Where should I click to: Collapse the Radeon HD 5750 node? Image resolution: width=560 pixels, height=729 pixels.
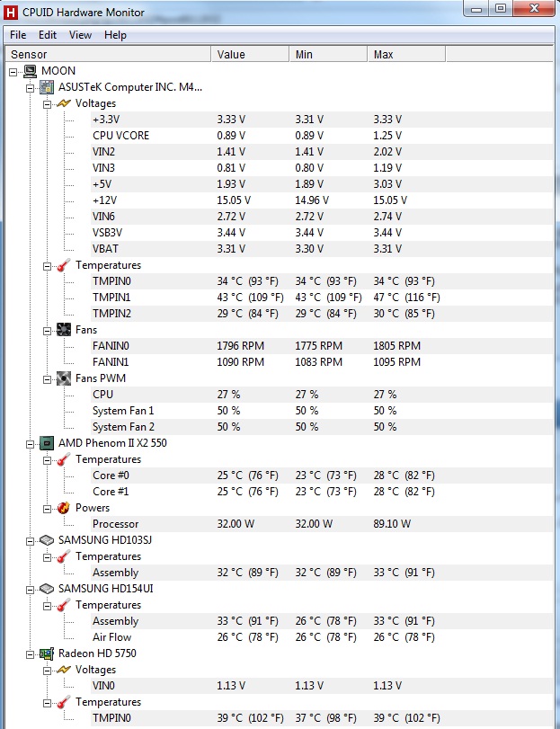pos(31,654)
